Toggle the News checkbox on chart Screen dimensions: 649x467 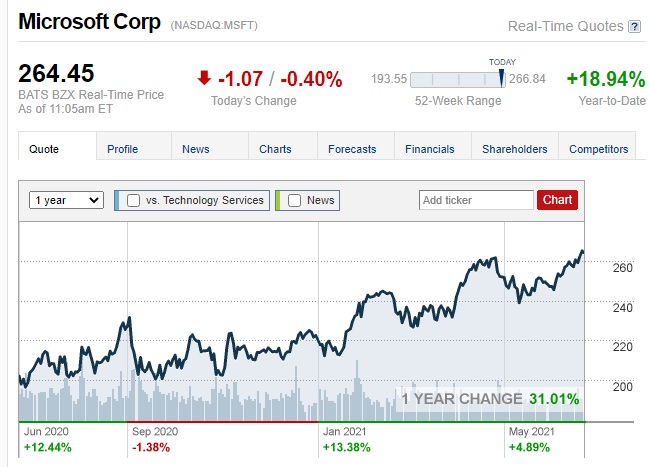(x=294, y=200)
